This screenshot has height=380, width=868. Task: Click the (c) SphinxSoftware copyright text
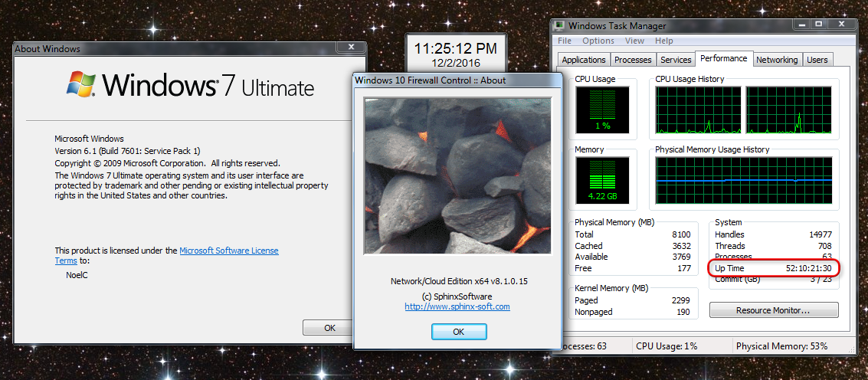coord(457,296)
